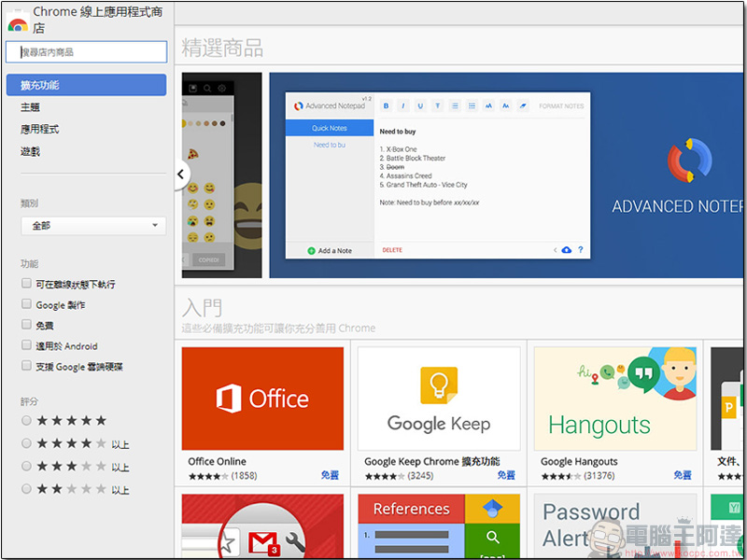
Task: Click the green Add a Note button
Action: click(x=330, y=250)
